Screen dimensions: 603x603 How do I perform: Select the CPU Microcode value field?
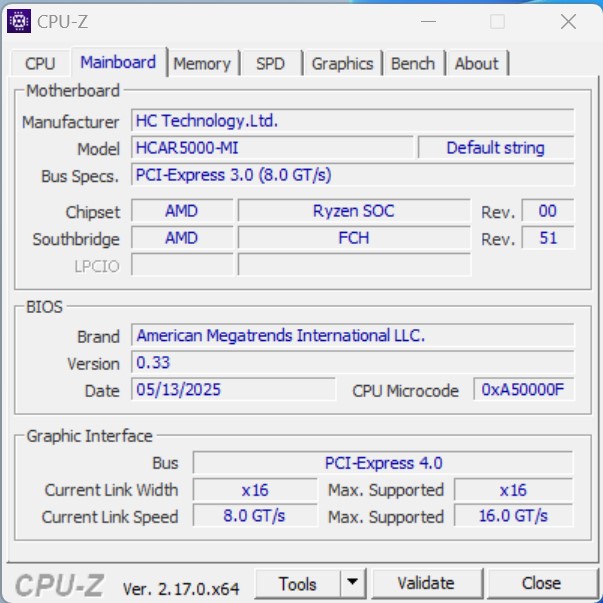click(x=523, y=390)
